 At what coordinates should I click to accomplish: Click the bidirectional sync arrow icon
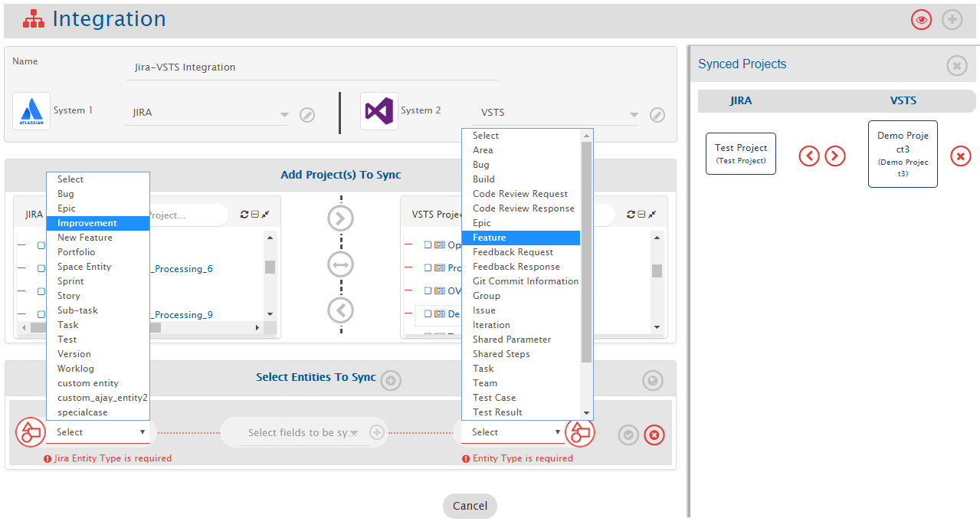point(341,265)
